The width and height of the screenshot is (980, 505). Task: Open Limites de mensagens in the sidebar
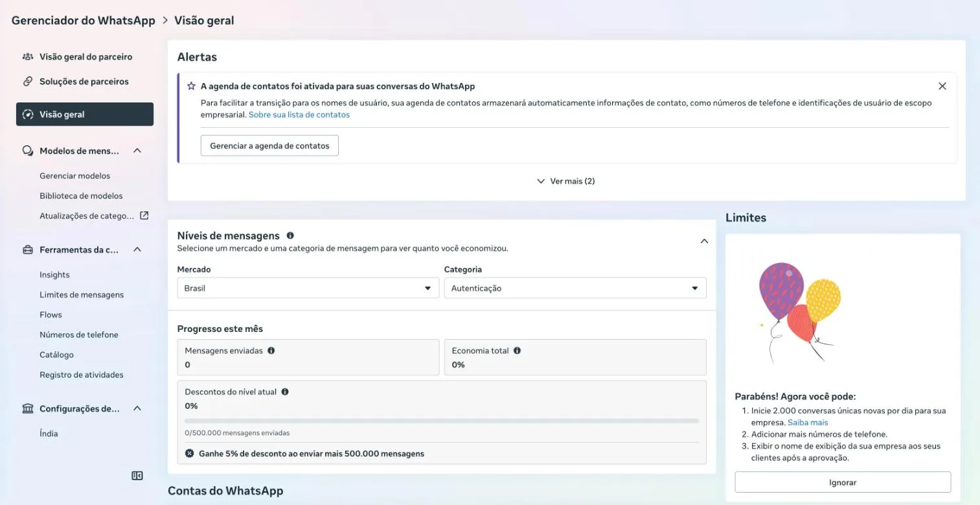click(x=82, y=295)
